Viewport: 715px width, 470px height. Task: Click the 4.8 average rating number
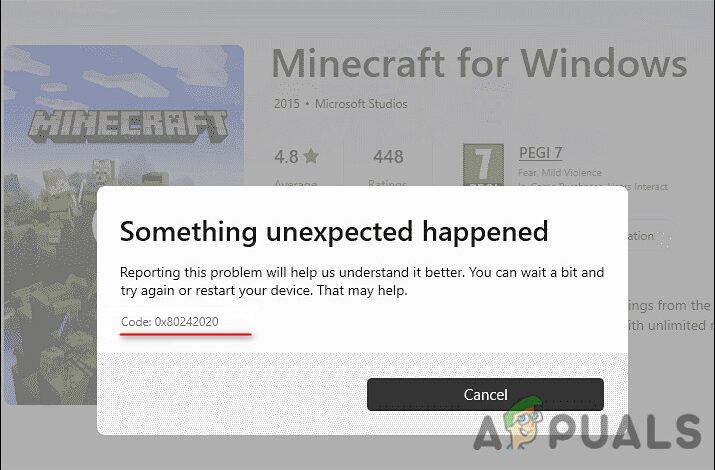pyautogui.click(x=286, y=157)
